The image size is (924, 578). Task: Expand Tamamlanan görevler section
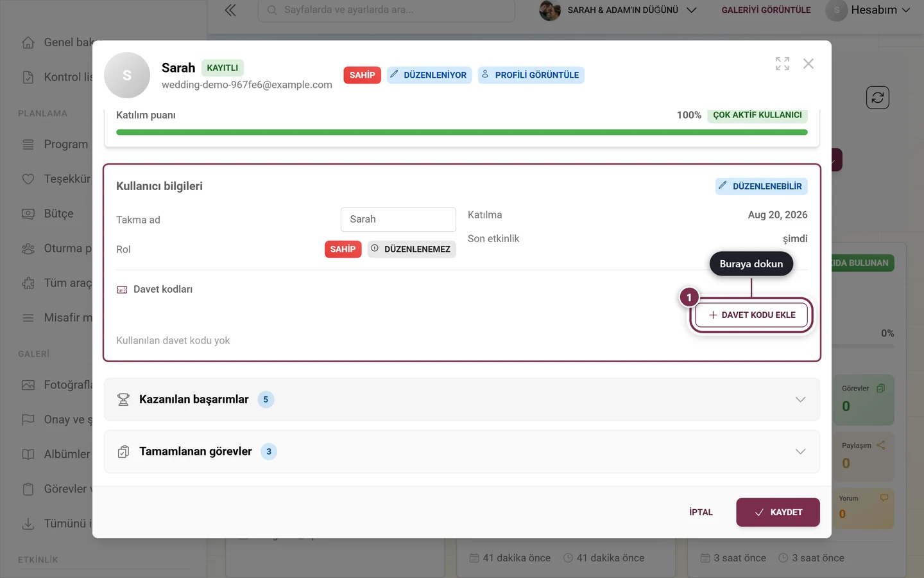click(x=462, y=451)
